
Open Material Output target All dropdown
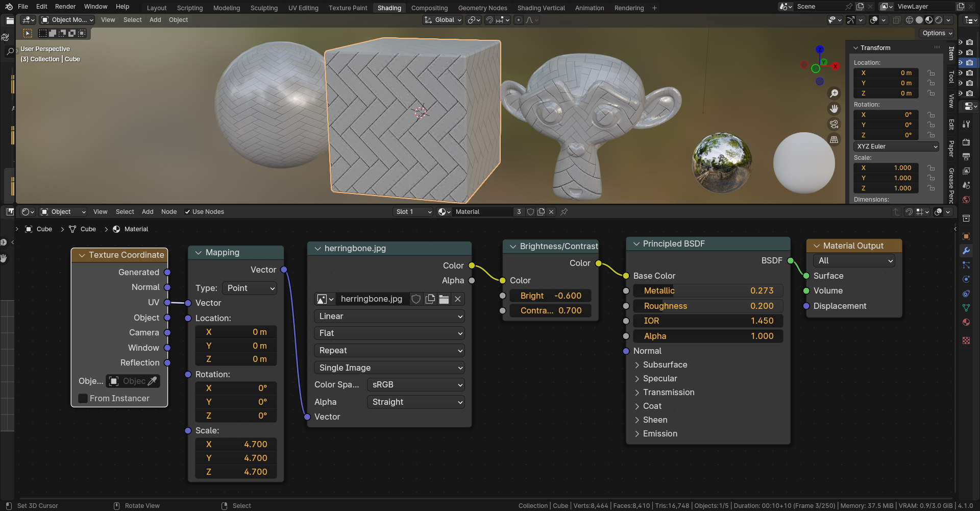tap(854, 261)
